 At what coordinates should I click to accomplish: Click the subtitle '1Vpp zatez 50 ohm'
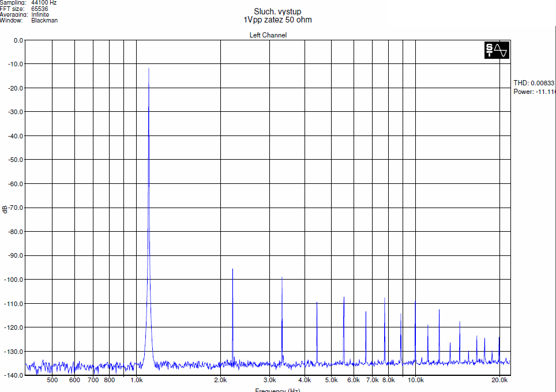277,20
